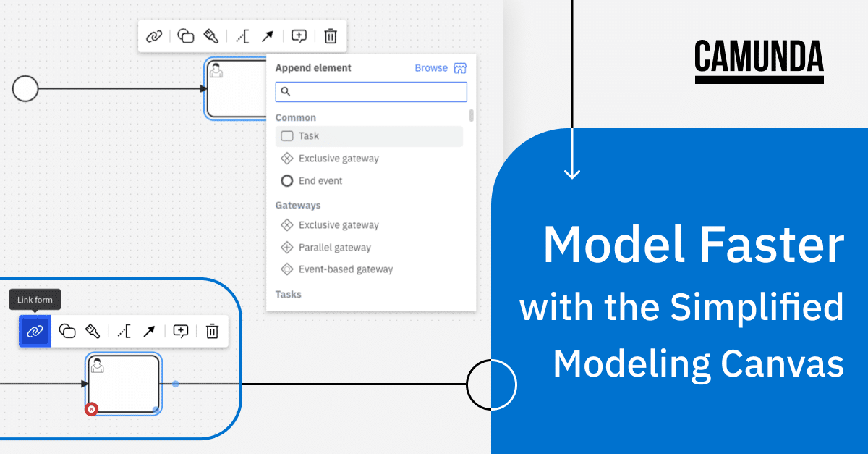Viewport: 868px width, 454px height.
Task: Choose Exclusive gateway under Gateways heading
Action: (x=369, y=225)
